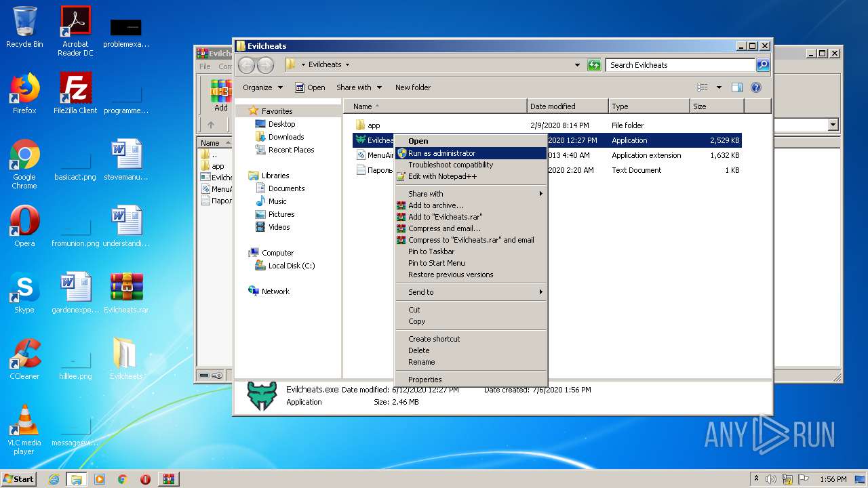The image size is (868, 488).
Task: Open CCleaner desktop shortcut
Action: click(x=24, y=359)
